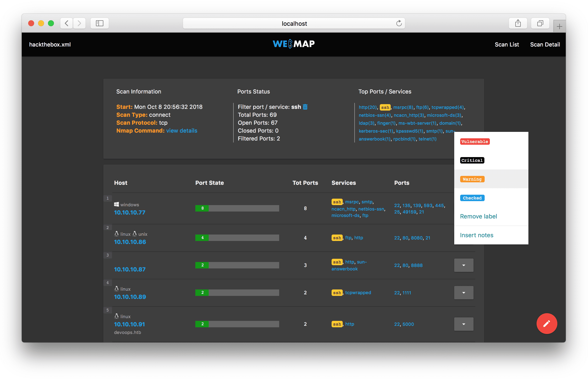Click Insert notes in context menu
588x379 pixels.
click(476, 235)
